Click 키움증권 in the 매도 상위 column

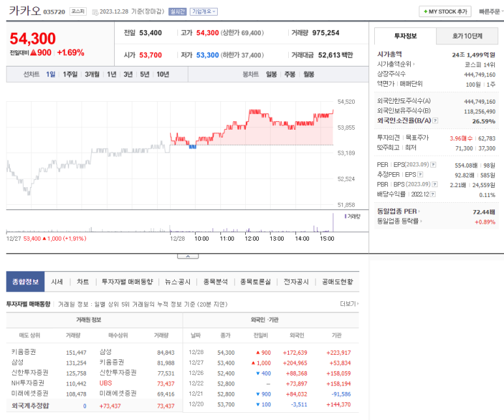(x=23, y=352)
